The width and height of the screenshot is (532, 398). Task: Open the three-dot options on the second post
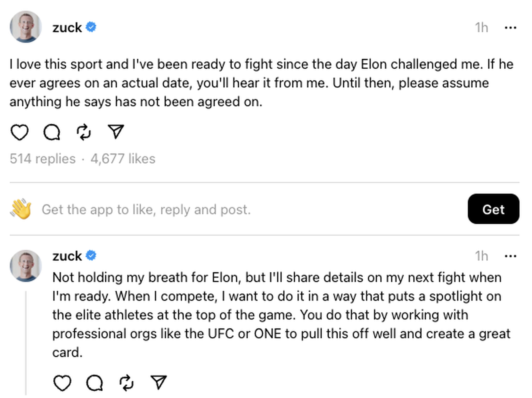510,256
